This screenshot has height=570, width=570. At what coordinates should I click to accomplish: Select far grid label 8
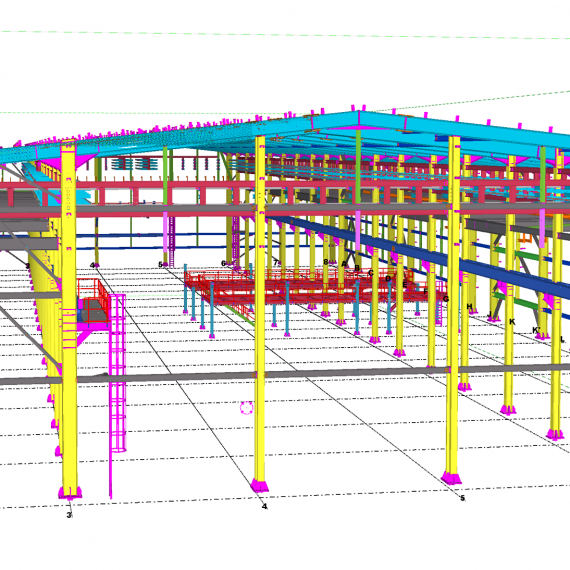(325, 261)
